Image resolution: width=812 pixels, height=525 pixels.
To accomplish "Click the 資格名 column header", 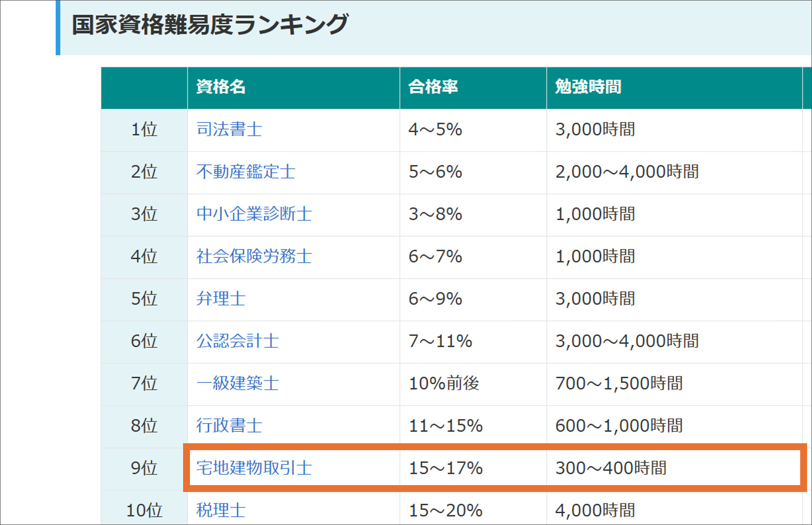I will (221, 87).
